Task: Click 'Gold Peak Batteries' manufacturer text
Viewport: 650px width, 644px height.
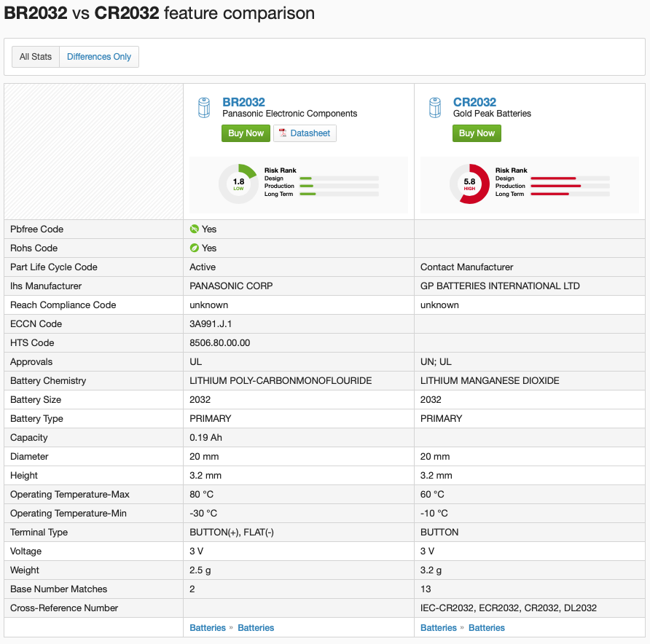Action: (x=492, y=114)
